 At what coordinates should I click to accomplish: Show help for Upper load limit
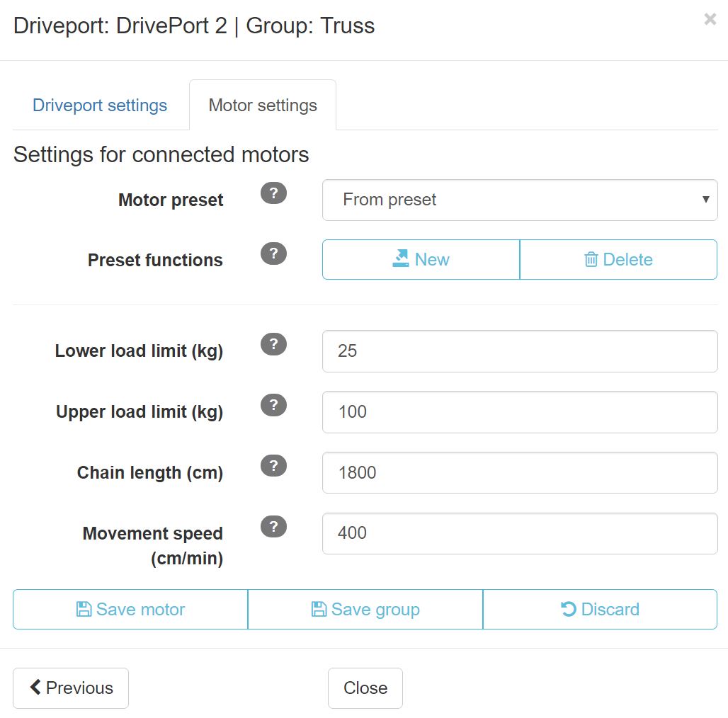point(273,405)
